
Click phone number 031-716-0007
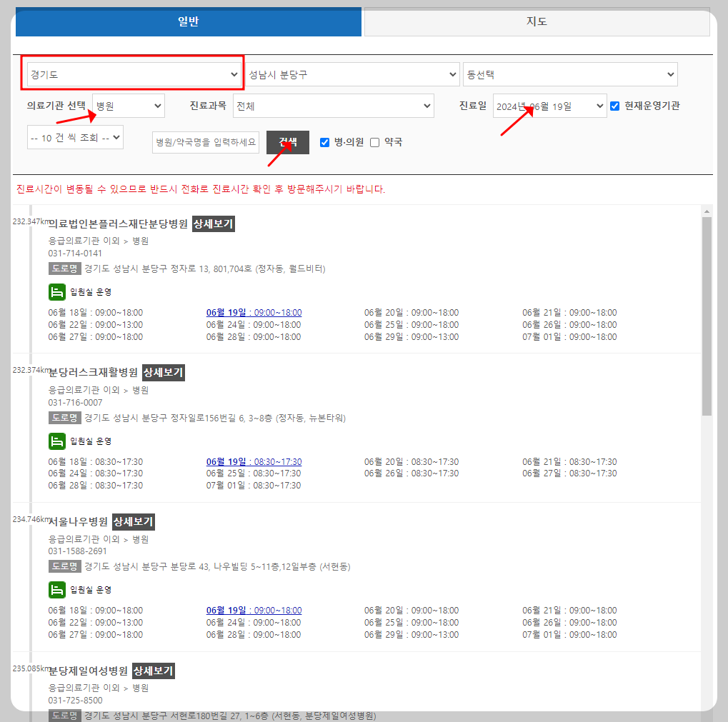75,402
